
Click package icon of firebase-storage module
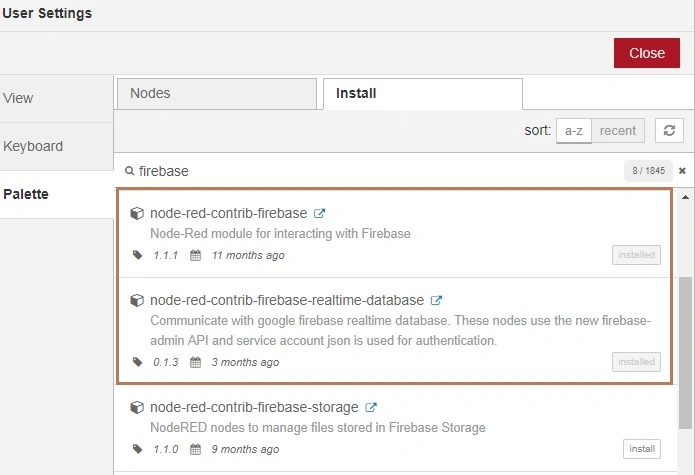(137, 407)
